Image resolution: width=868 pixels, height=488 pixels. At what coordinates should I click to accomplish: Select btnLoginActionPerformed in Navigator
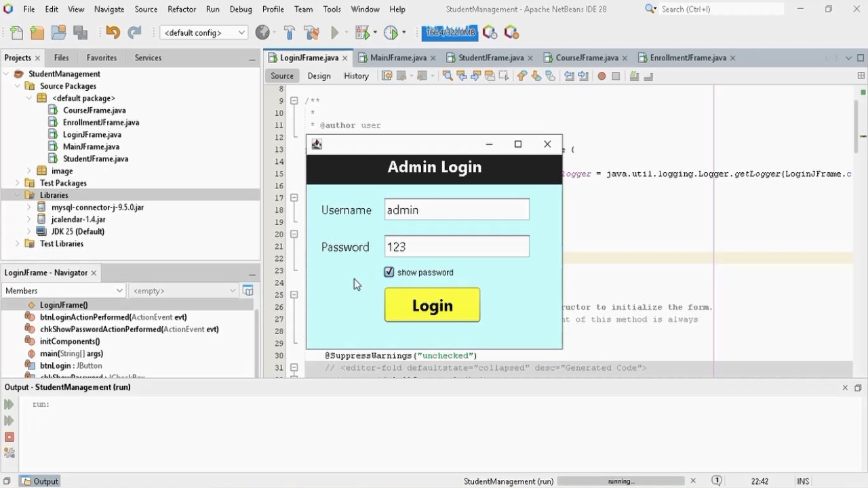click(113, 317)
